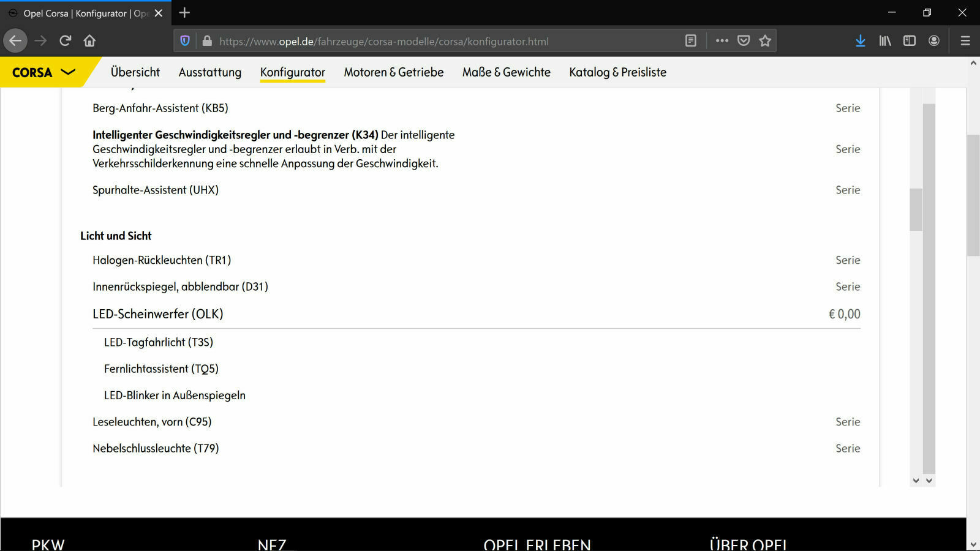Select LED-Scheinwerfer (OLK) option
The height and width of the screenshot is (551, 980).
157,313
